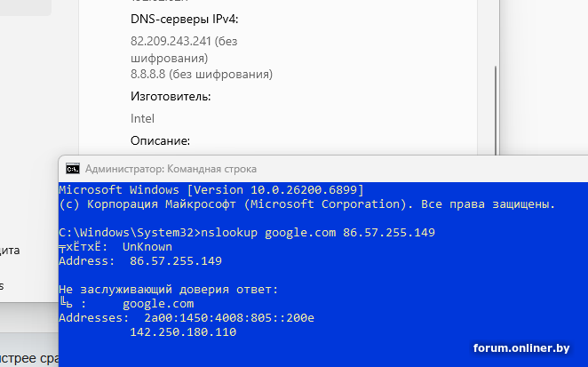Image resolution: width=588 pixels, height=367 pixels.
Task: Click the 'UnKnown' server name output
Action: tap(147, 246)
